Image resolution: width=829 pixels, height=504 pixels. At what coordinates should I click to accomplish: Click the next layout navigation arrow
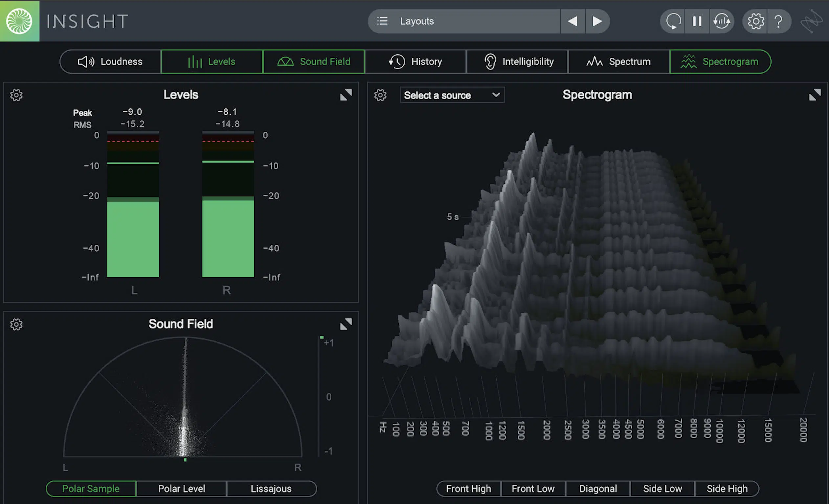click(596, 21)
